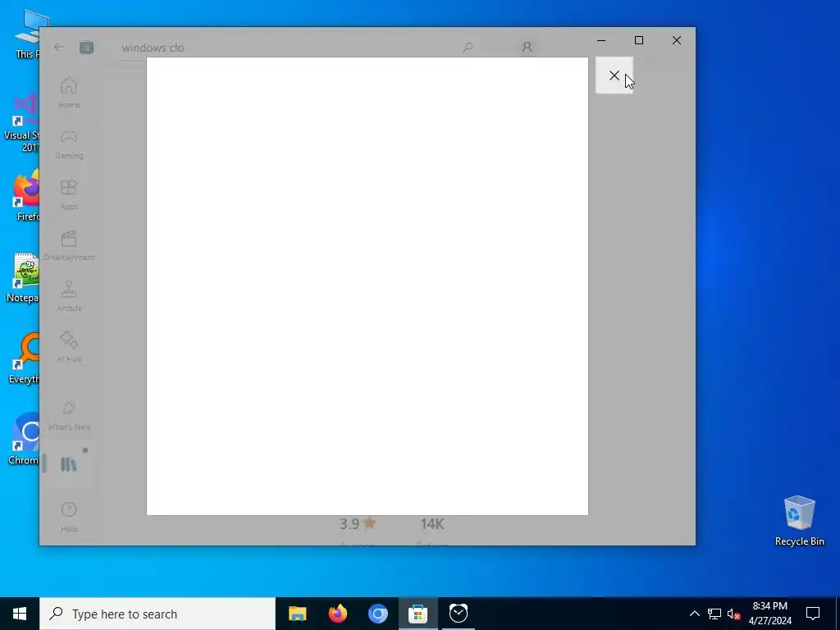Screen dimensions: 840x630
Task: Click the Store search magnifier icon
Action: (x=468, y=47)
